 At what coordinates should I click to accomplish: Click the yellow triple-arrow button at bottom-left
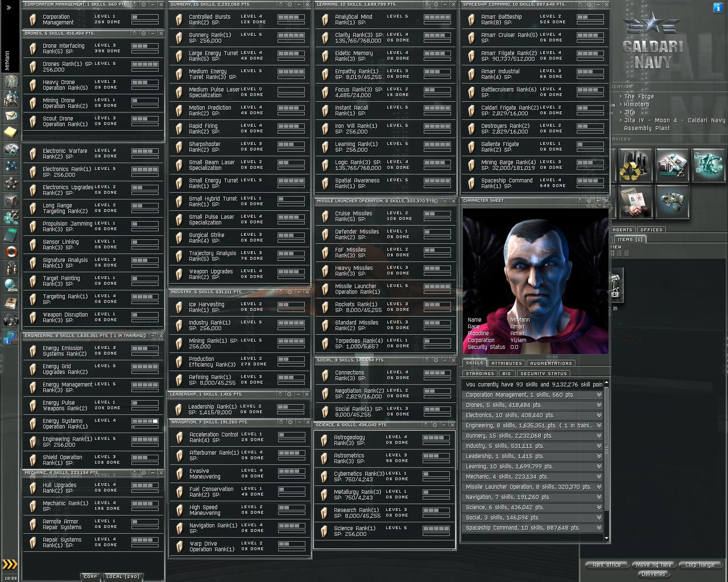coord(10,564)
